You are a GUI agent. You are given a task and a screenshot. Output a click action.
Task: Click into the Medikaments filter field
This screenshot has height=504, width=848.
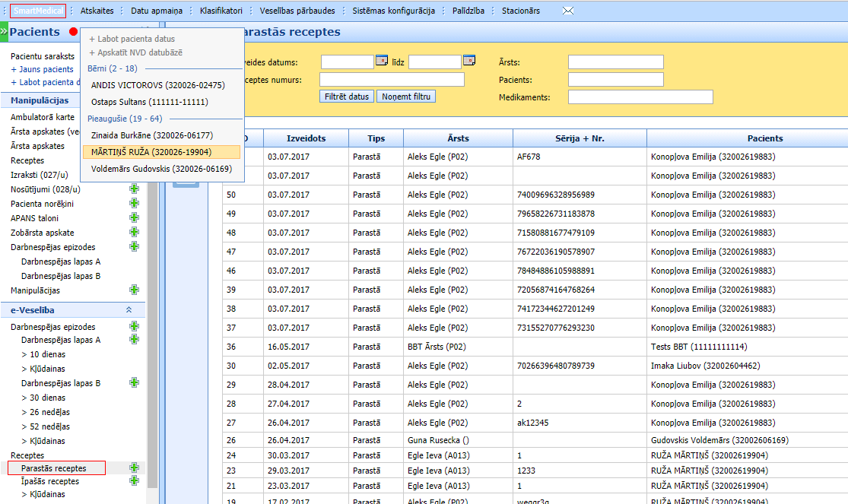click(x=640, y=97)
